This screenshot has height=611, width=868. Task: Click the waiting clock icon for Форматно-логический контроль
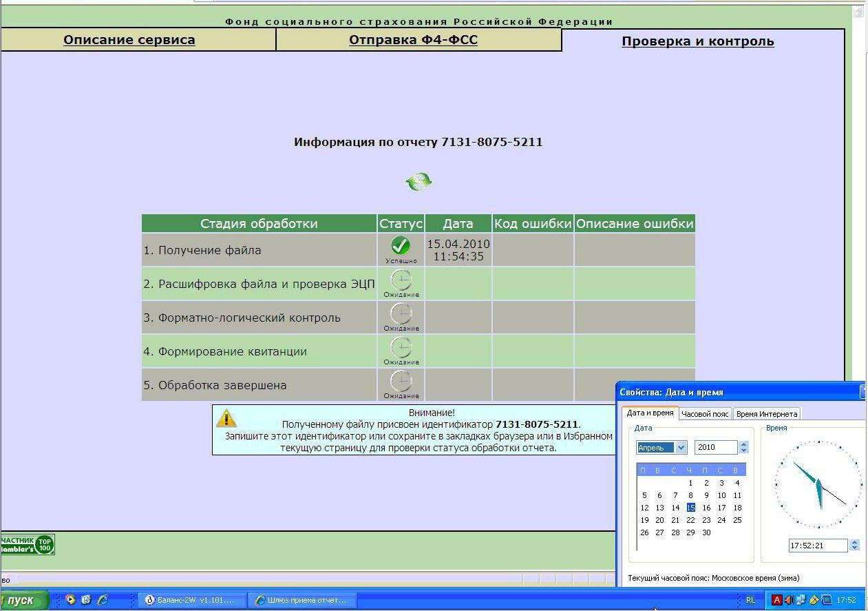(401, 313)
